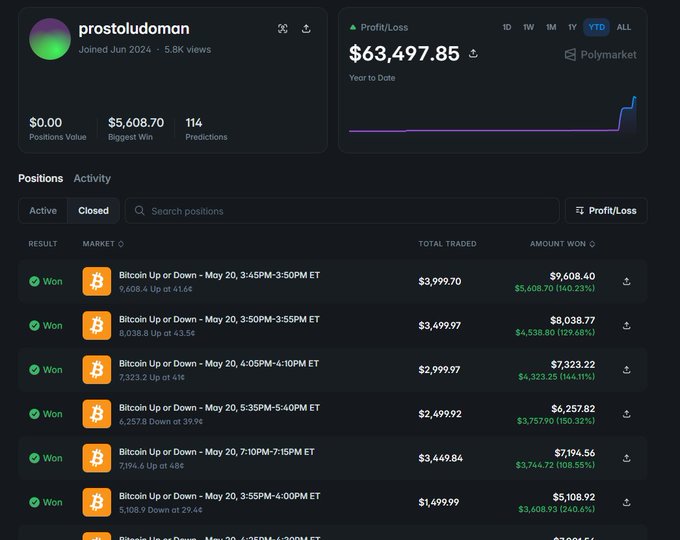
Task: Click the $9,608.40 amount won
Action: (x=572, y=276)
